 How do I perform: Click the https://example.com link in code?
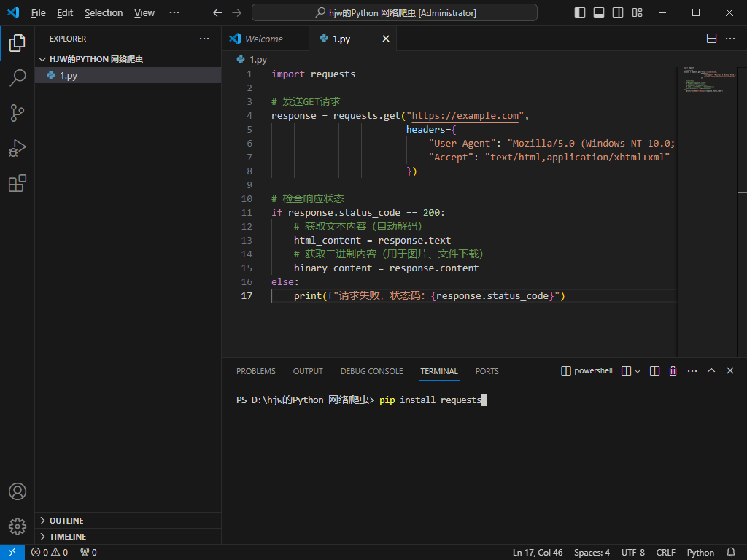tap(465, 116)
